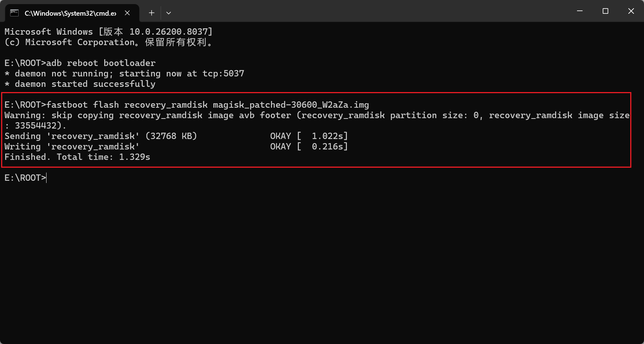The image size is (644, 344).
Task: Click the 'daemon started successfully' line
Action: coord(80,84)
